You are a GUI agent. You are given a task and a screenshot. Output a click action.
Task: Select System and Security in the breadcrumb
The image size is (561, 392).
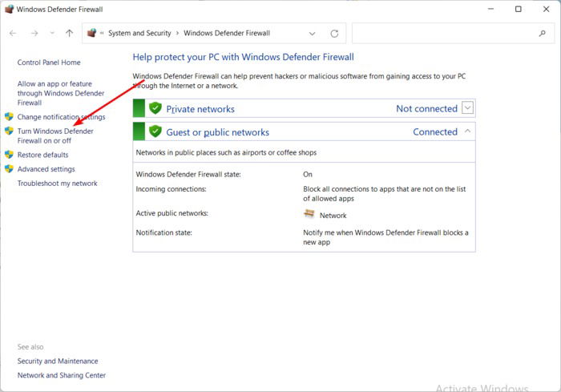139,34
